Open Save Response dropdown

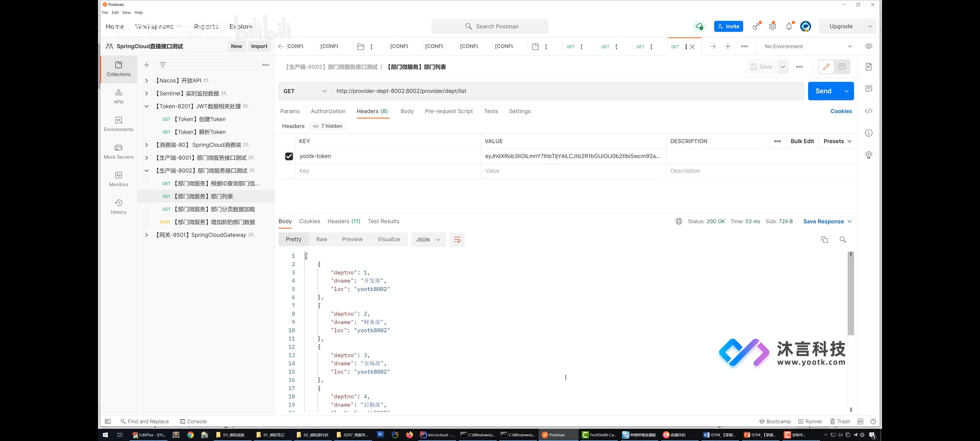(827, 221)
